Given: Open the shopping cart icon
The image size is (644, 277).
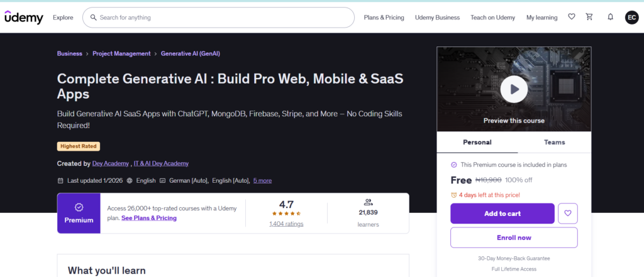Looking at the screenshot, I should click(589, 17).
